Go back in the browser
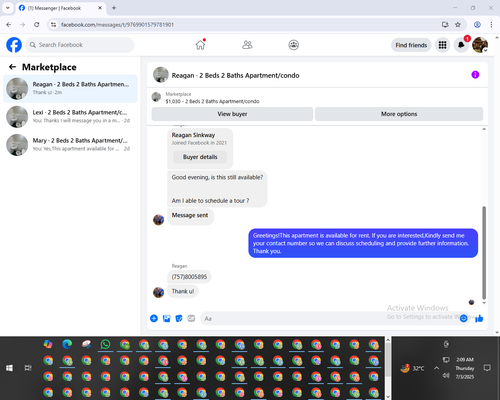This screenshot has height=400, width=500. [x=9, y=24]
